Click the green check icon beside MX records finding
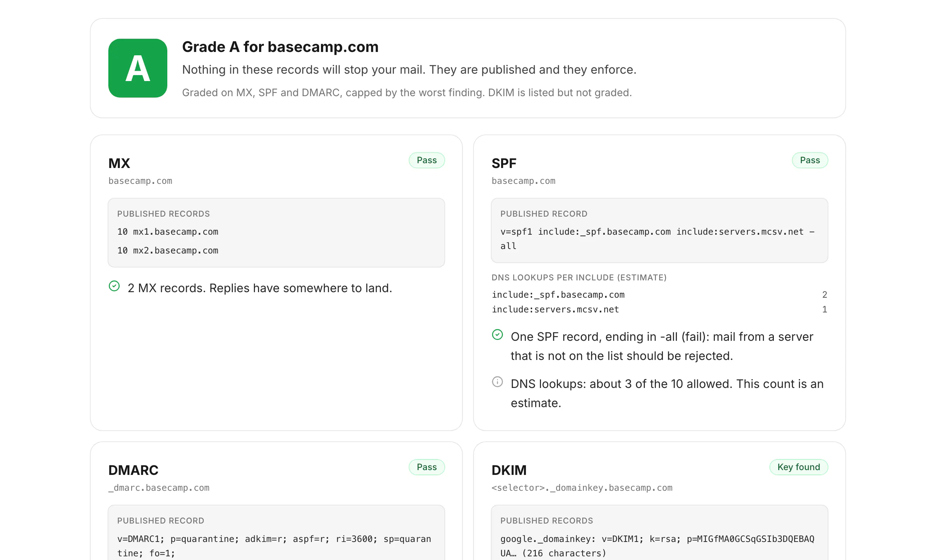The width and height of the screenshot is (936, 560). [x=114, y=286]
